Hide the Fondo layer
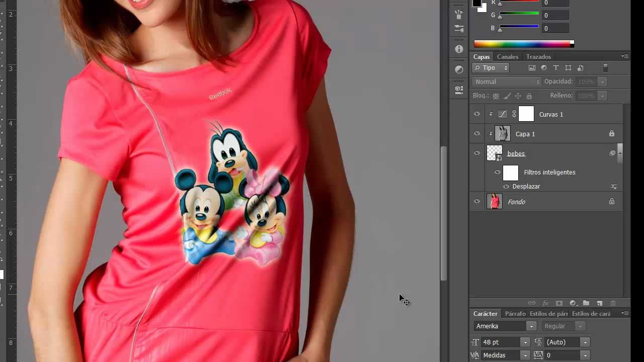The height and width of the screenshot is (362, 644). [x=477, y=202]
